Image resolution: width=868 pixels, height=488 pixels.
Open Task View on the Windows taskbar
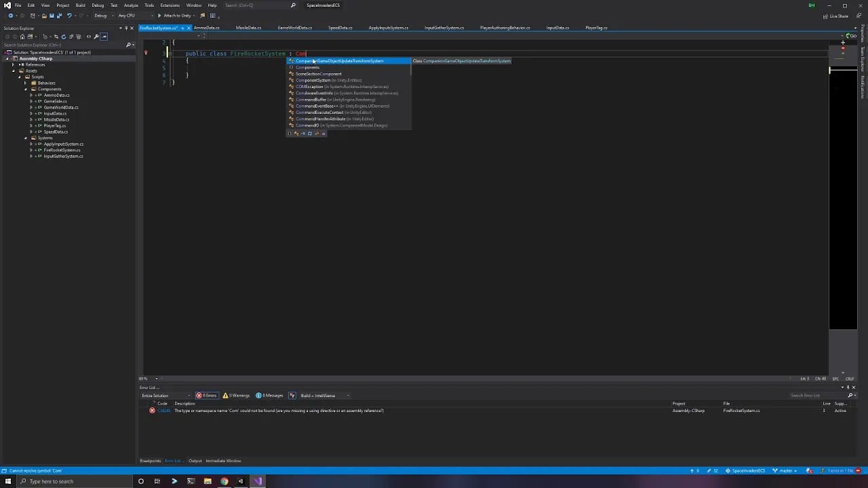point(157,481)
